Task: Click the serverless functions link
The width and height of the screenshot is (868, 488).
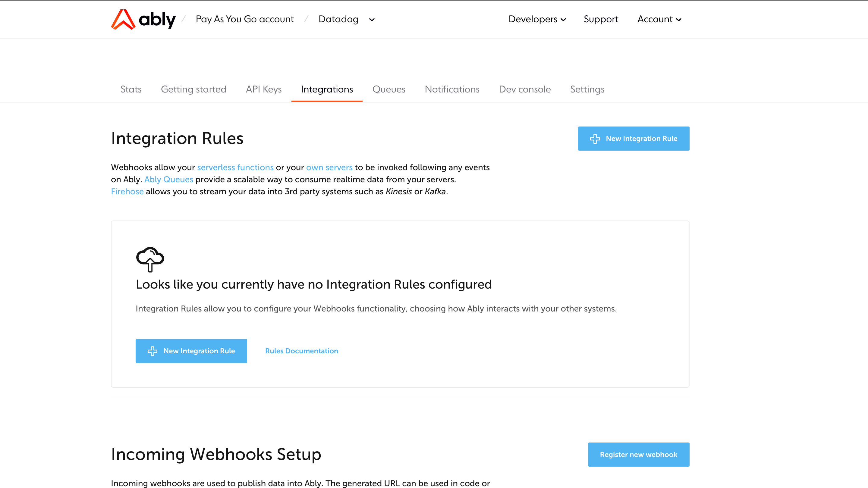Action: (235, 167)
